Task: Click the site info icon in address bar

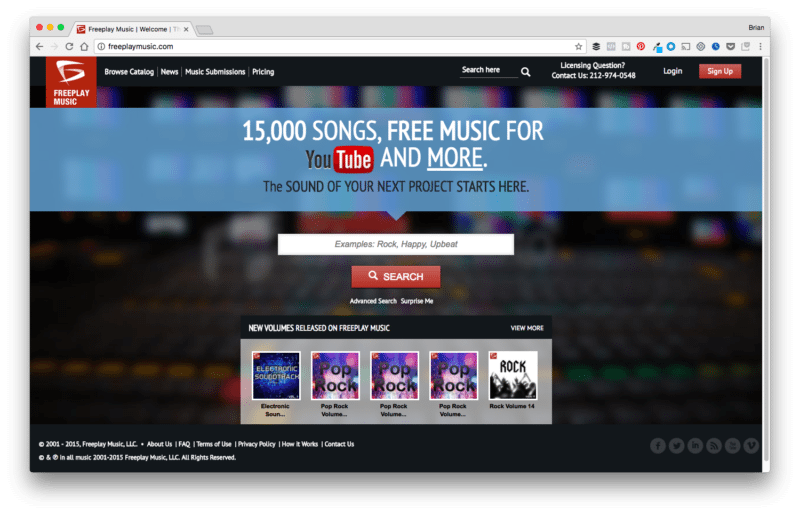Action: tap(102, 46)
